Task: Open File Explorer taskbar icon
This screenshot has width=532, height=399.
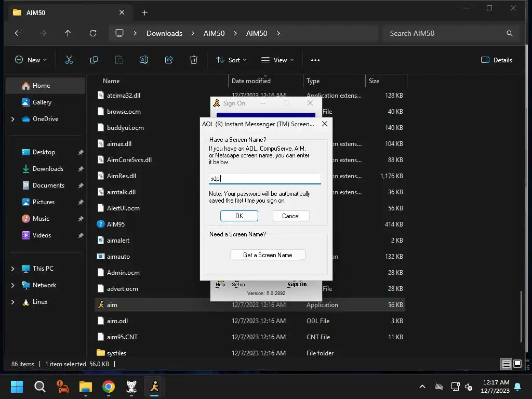Action: coord(86,387)
